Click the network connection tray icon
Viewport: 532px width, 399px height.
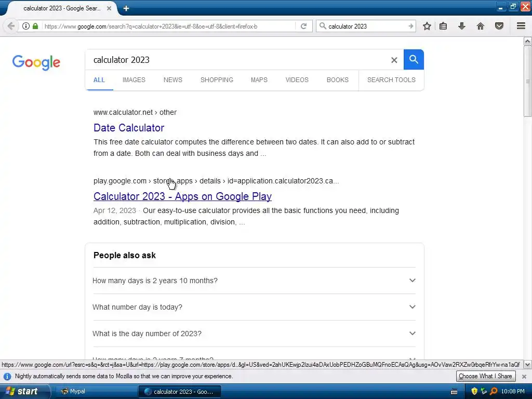point(484,392)
